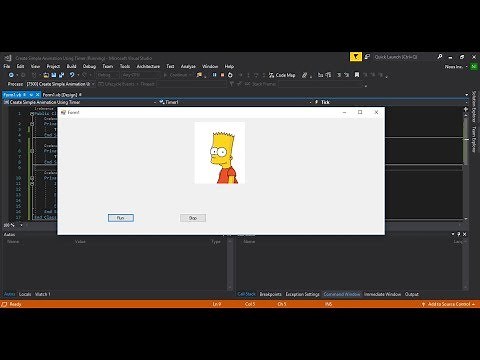This screenshot has width=480, height=360.
Task: Close the Form1.vb editor tab
Action: [38, 95]
